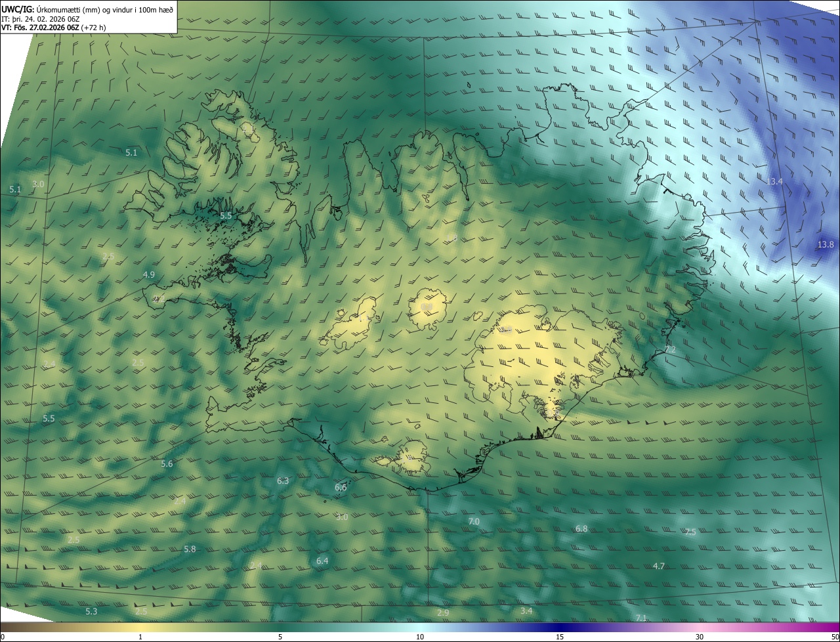Image resolution: width=840 pixels, height=642 pixels.
Task: Click the map title 'Úrkomumætti (mm) og vindur í 100m hæð'
Action: tap(104, 9)
